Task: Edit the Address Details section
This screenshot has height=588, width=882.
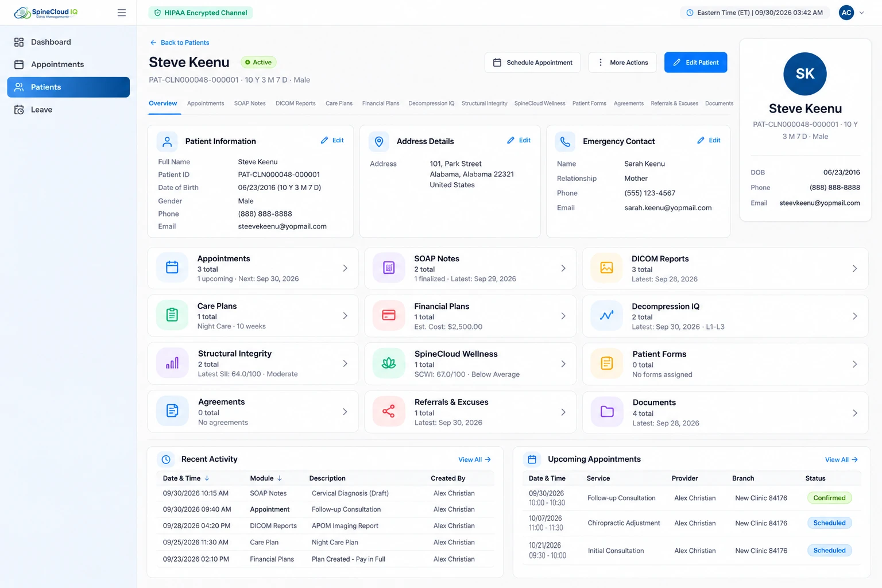Action: [x=519, y=140]
